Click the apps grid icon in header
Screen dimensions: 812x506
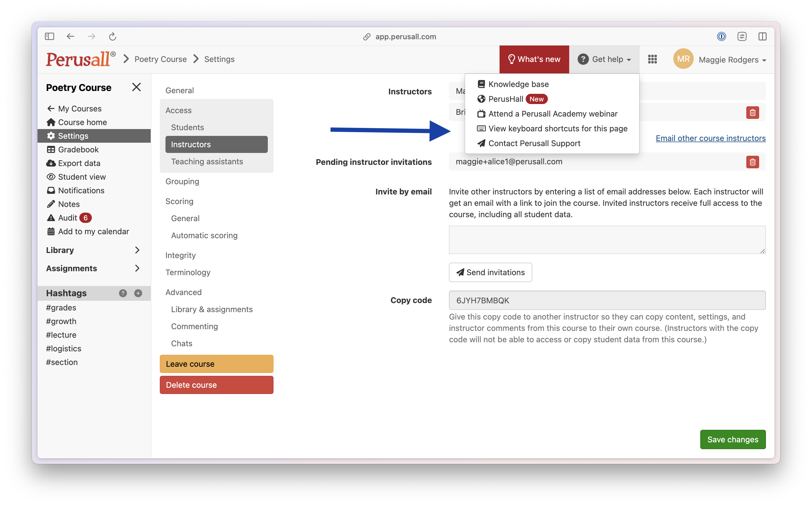(652, 59)
